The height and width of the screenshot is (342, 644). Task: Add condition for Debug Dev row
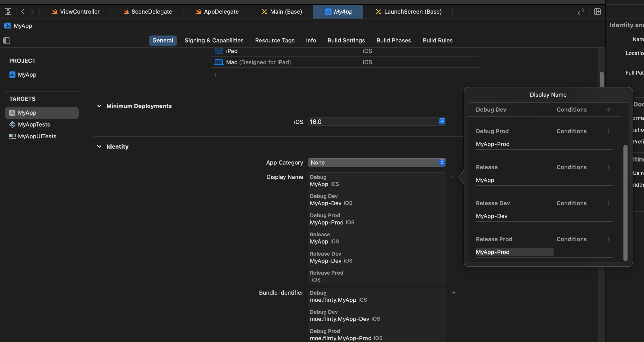click(608, 110)
